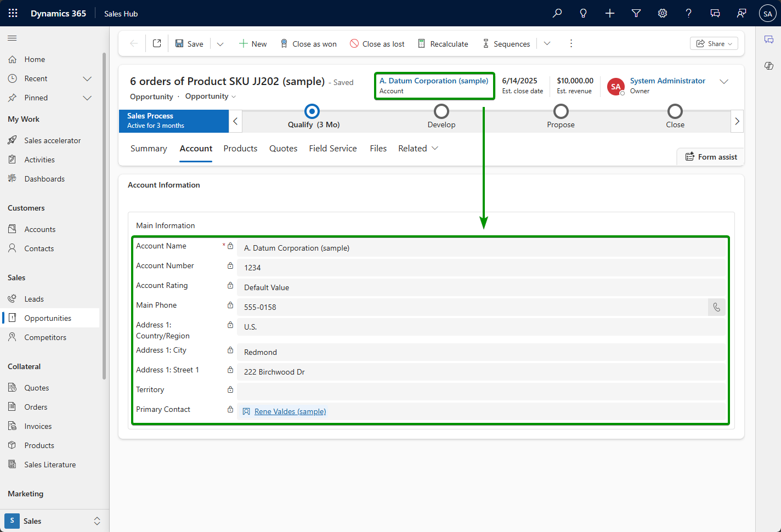Image resolution: width=781 pixels, height=532 pixels.
Task: Open the Advanced Find filter icon
Action: click(x=636, y=13)
